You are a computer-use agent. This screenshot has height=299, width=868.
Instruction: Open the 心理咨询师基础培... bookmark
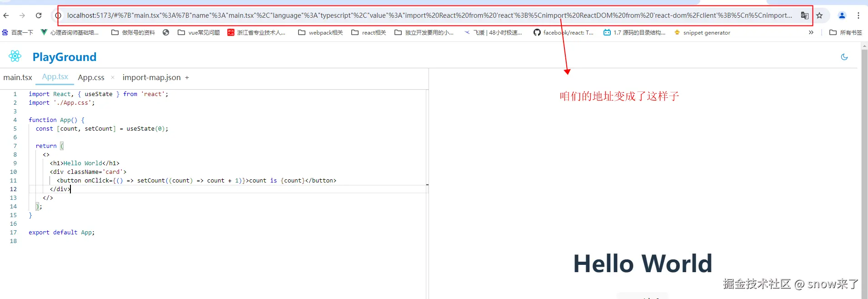pos(70,32)
